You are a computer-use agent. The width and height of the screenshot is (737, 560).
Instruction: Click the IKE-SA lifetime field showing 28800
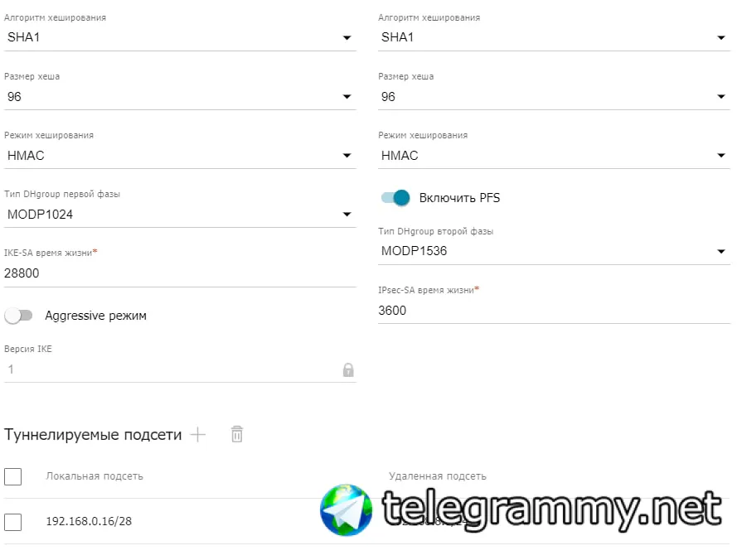tap(180, 273)
